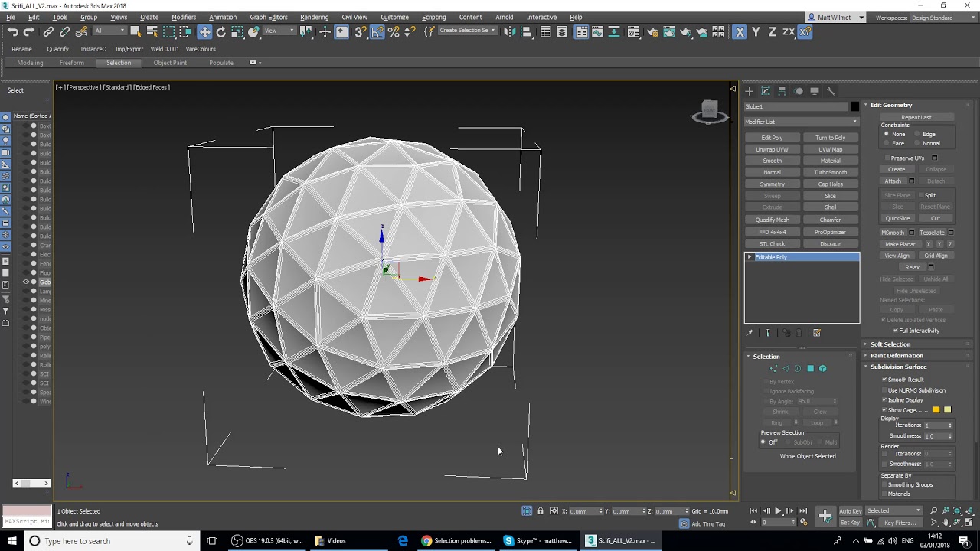This screenshot has height=551, width=980.
Task: Open the selection filter All dropdown
Action: (x=109, y=31)
